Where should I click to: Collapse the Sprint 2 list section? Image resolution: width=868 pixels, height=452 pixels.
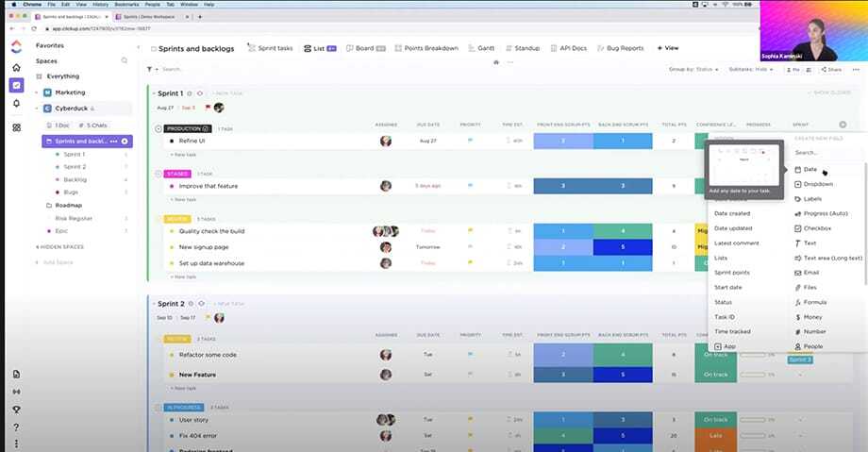(x=153, y=304)
